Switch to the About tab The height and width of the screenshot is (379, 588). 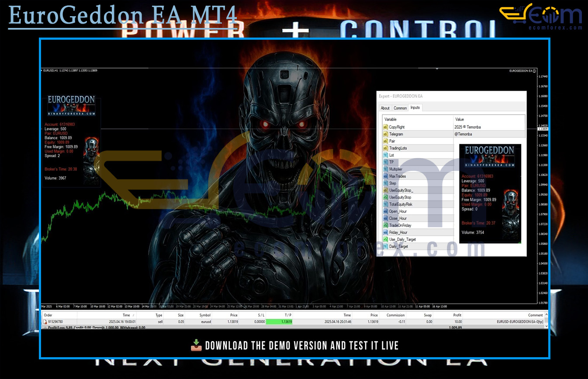(x=385, y=108)
